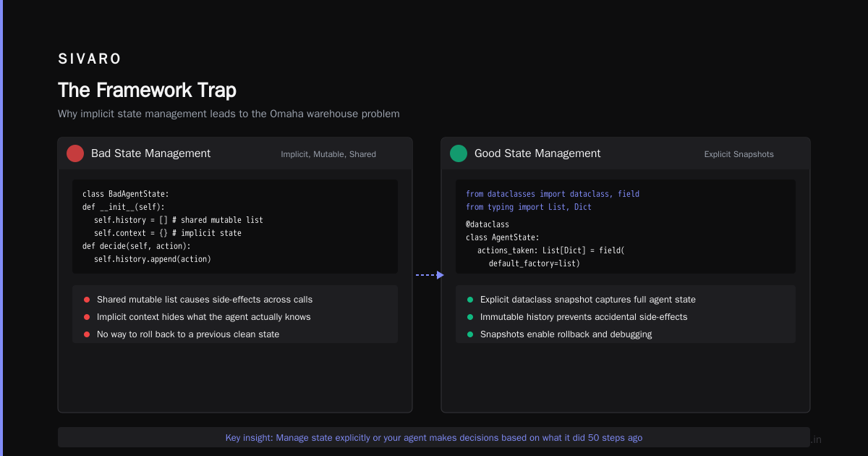Click bullet 'Implicit context hides what the agent actually knows'
This screenshot has width=868, height=456.
point(204,317)
